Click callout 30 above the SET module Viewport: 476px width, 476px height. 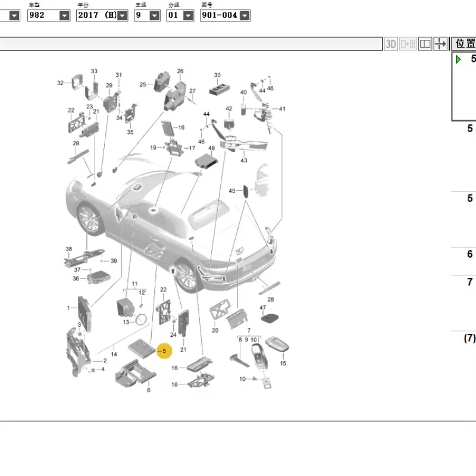click(x=217, y=75)
